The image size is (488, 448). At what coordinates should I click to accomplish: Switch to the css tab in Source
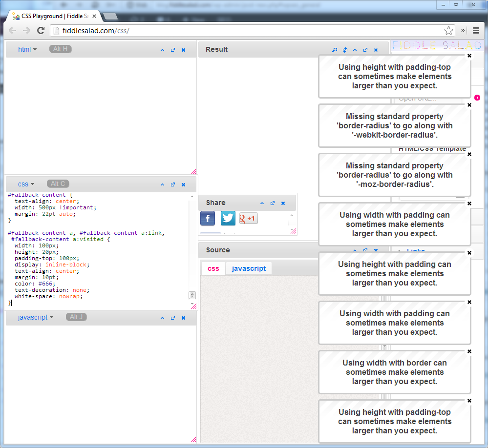point(213,268)
